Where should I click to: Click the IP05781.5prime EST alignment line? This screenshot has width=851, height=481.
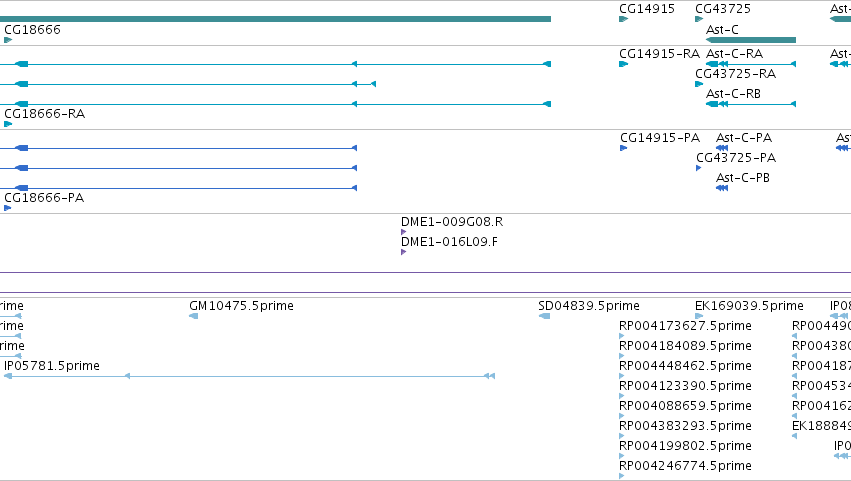(250, 376)
